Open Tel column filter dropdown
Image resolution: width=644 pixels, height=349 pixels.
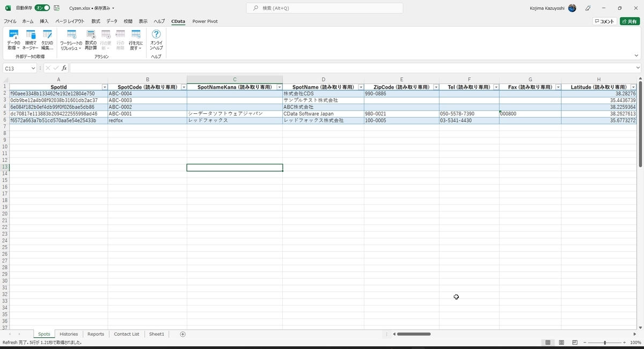(496, 87)
